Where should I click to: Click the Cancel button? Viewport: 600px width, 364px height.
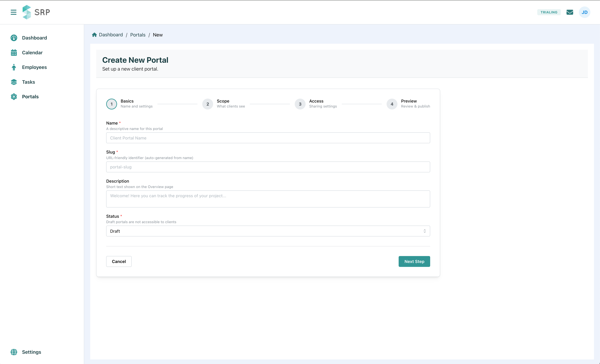coord(119,261)
